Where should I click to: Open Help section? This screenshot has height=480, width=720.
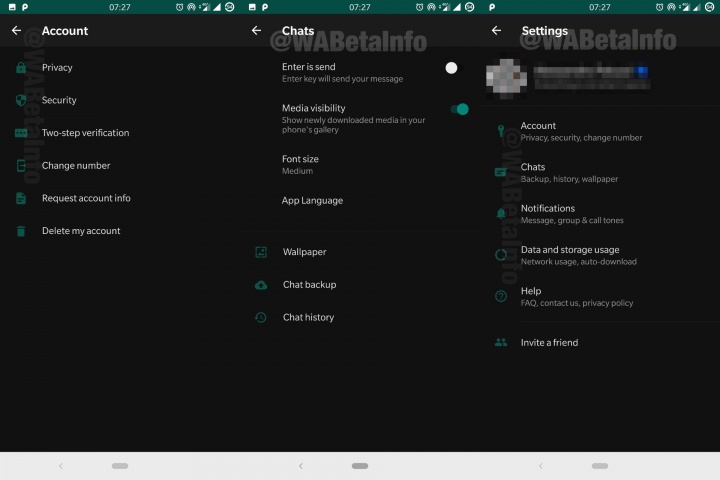click(600, 296)
